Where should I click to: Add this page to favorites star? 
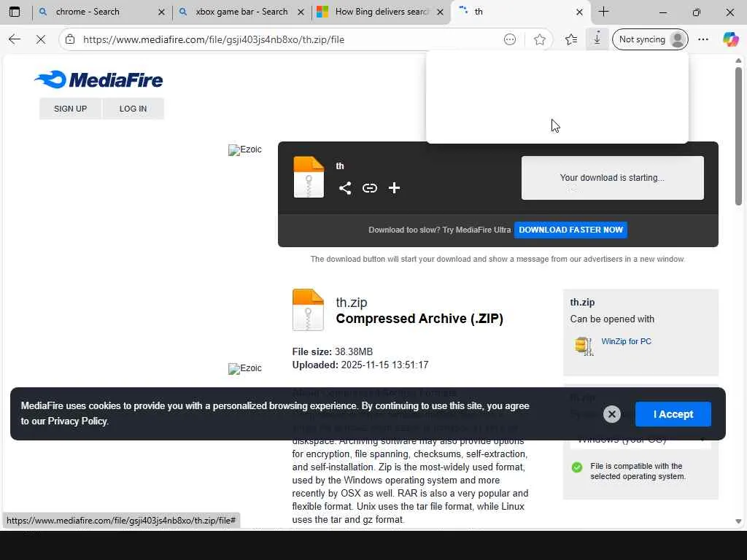[540, 39]
